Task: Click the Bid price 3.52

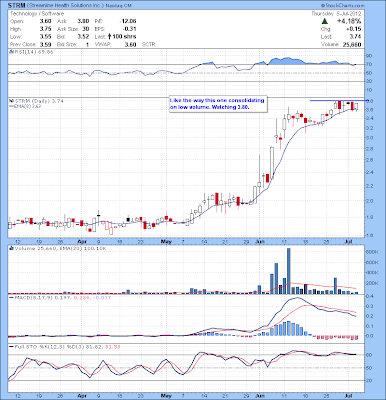Action: (x=83, y=37)
